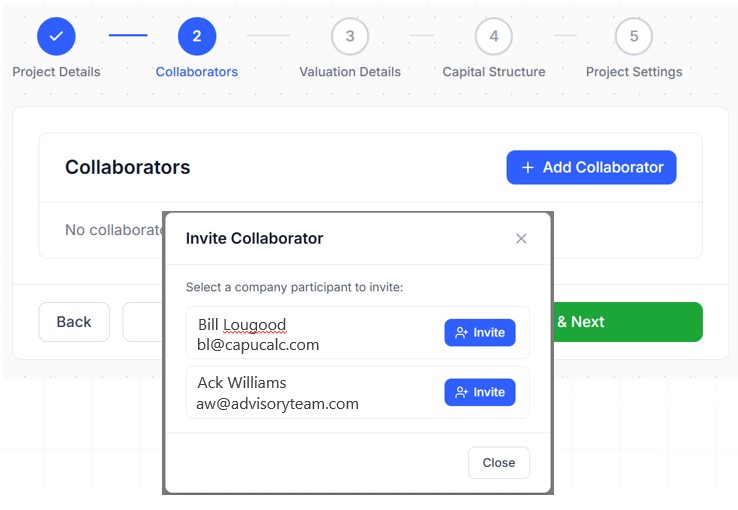Click person-plus icon beside Ack Williams
The image size is (738, 510).
click(461, 392)
